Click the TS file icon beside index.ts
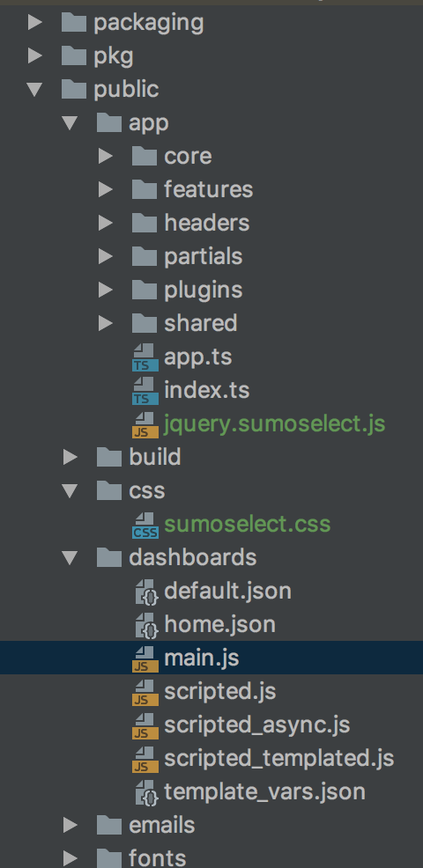This screenshot has height=868, width=423. coord(145,391)
